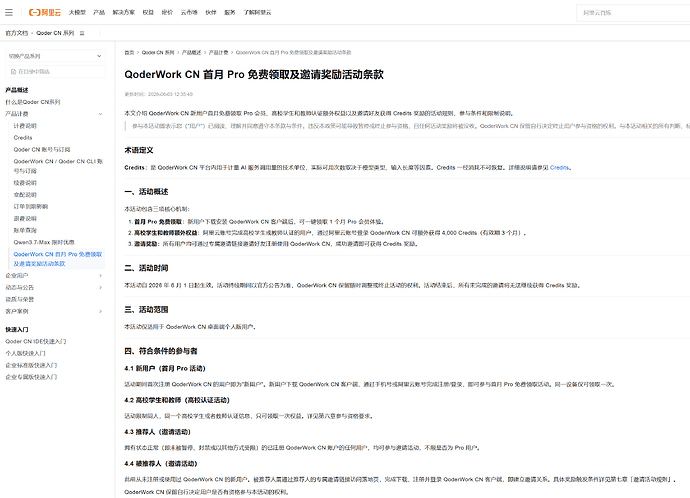Open 计费说明 in the sidebar

click(25, 126)
